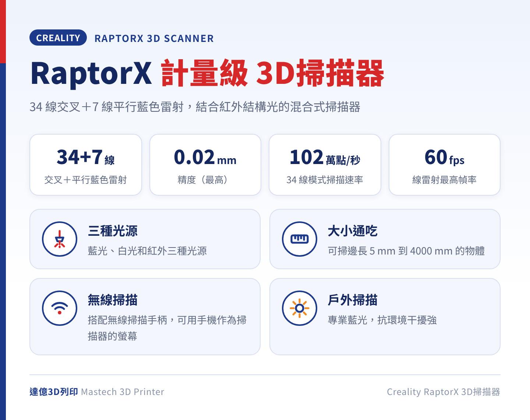The height and width of the screenshot is (420, 530).
Task: Click the RAPTORX 3D SCANNER label
Action: coord(154,38)
